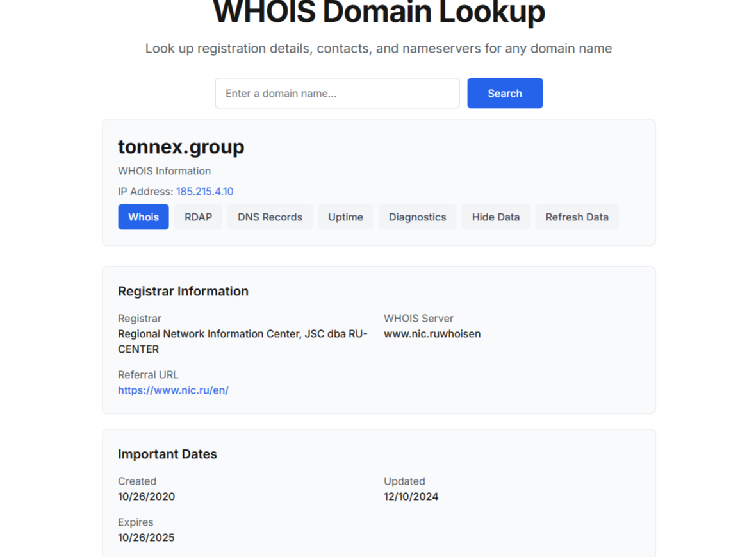
Task: Switch to the RDAP tab
Action: (197, 217)
